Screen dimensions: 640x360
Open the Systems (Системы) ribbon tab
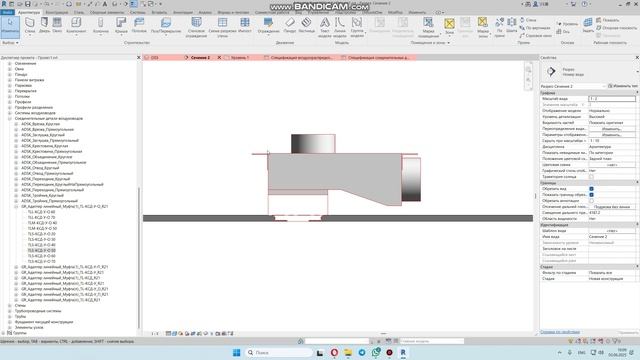(x=138, y=12)
